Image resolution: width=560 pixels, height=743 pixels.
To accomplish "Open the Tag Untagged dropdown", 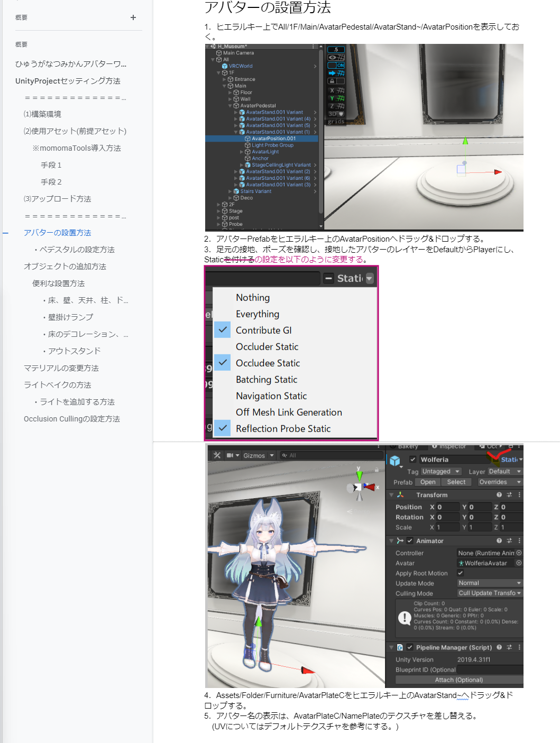I will pyautogui.click(x=441, y=471).
